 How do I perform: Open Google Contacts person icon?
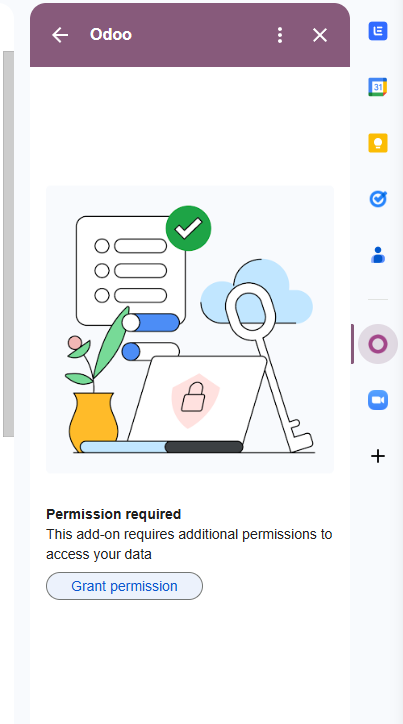click(378, 255)
